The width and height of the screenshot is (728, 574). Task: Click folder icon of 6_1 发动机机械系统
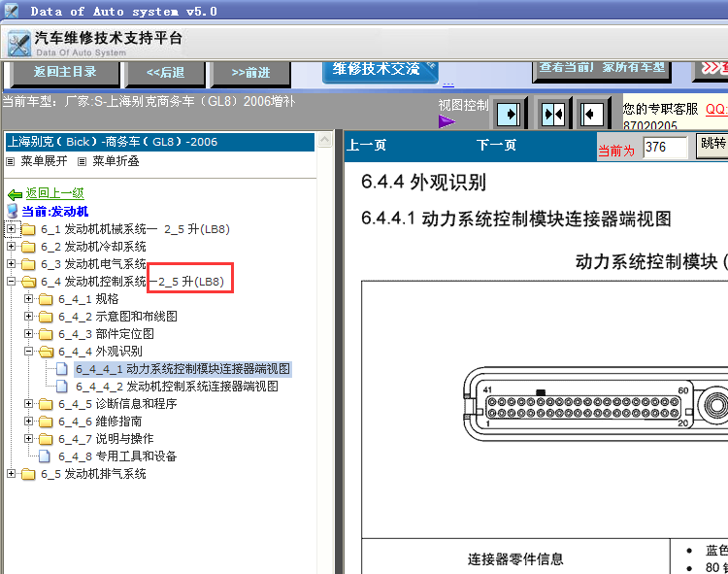(29, 229)
